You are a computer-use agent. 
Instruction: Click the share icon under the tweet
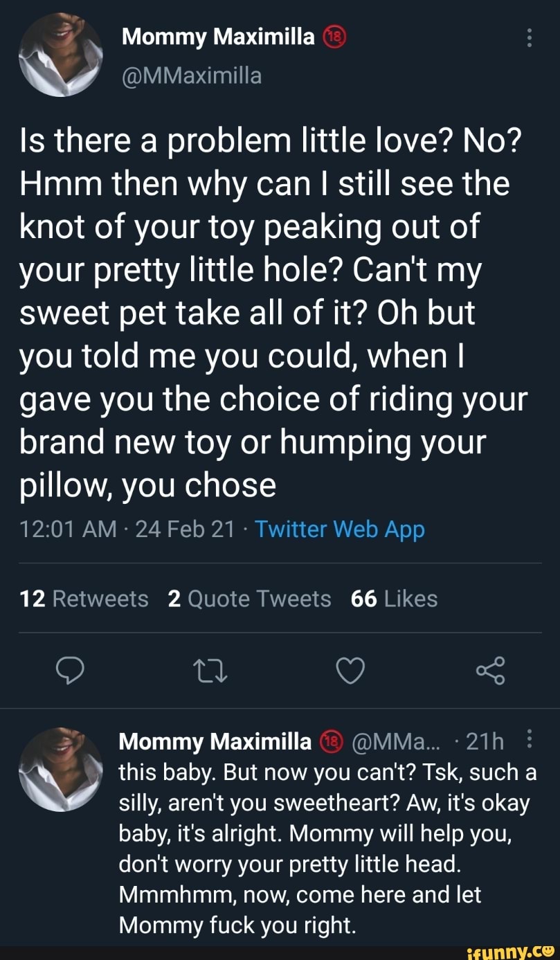(491, 670)
